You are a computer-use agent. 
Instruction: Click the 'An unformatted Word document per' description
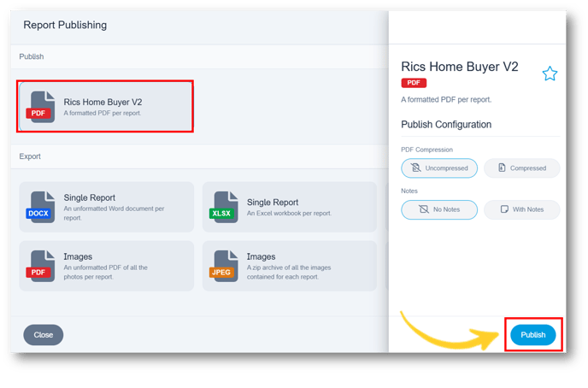[114, 209]
